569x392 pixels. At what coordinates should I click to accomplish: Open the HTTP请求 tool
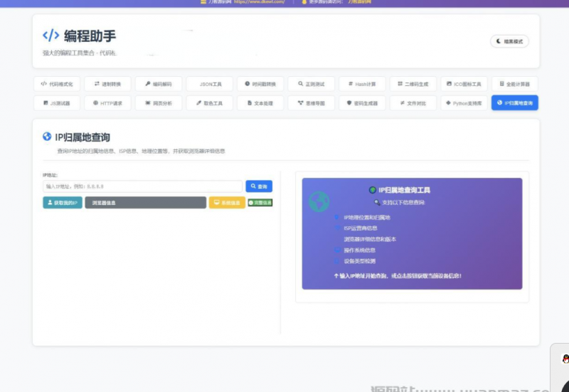(x=107, y=103)
